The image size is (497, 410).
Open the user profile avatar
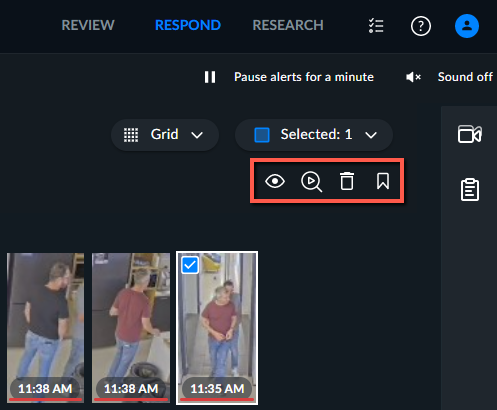click(x=467, y=26)
